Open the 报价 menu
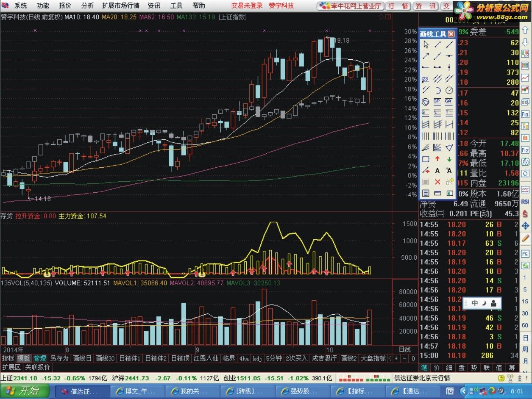532x399 pixels. [x=65, y=5]
